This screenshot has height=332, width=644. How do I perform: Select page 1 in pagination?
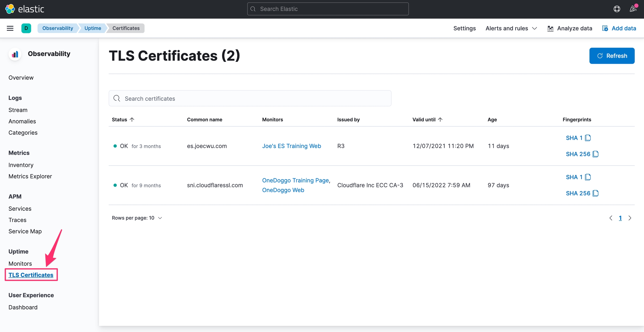(620, 218)
